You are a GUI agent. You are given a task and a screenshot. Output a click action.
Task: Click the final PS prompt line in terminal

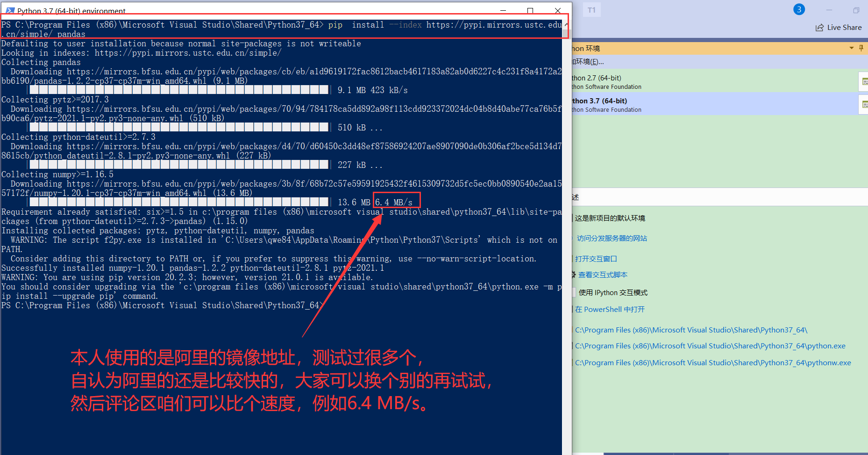tap(163, 305)
